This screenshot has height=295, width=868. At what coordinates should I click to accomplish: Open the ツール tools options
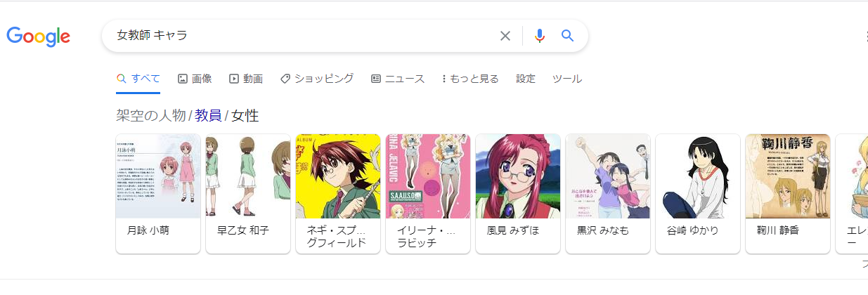pyautogui.click(x=567, y=79)
